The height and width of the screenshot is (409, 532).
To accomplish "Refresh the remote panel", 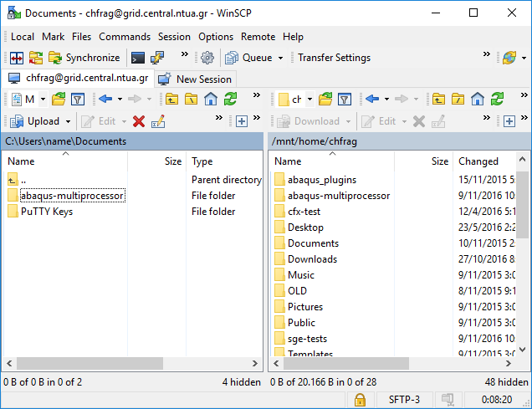I will tap(498, 100).
